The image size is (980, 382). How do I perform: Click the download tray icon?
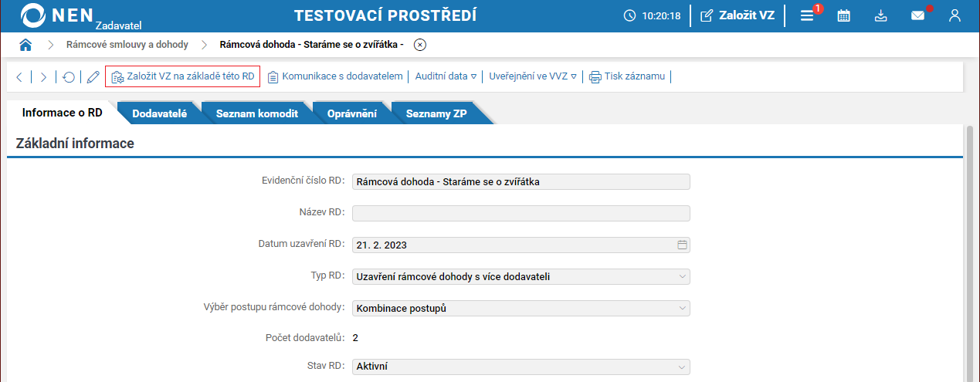click(881, 15)
